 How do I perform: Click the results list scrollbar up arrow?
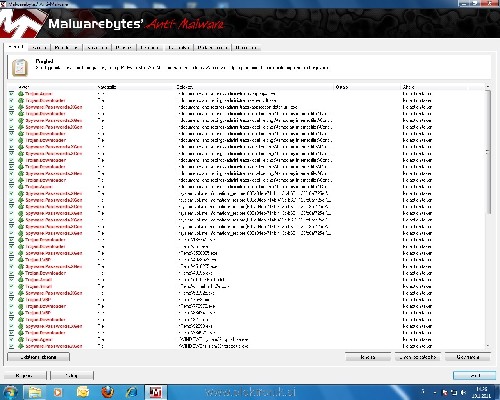point(488,87)
